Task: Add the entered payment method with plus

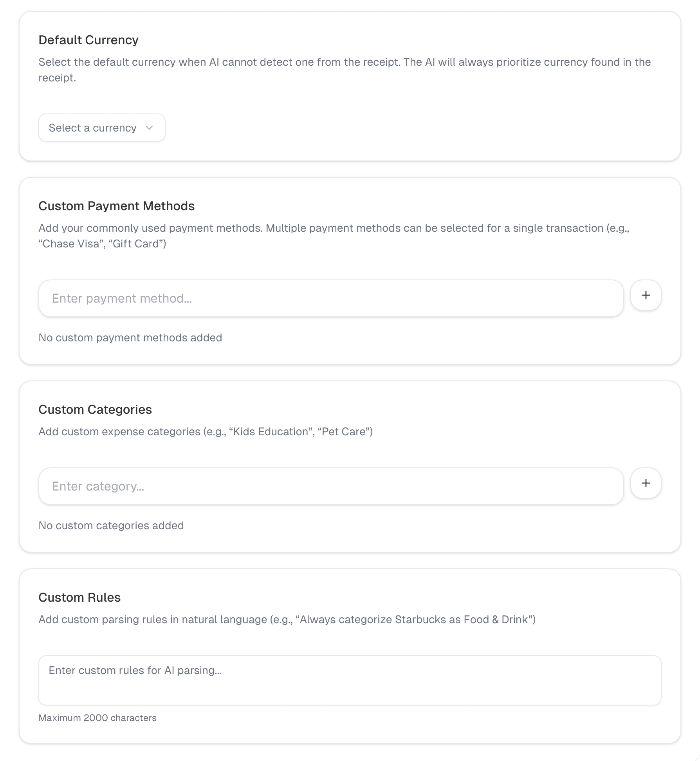Action: (x=646, y=295)
